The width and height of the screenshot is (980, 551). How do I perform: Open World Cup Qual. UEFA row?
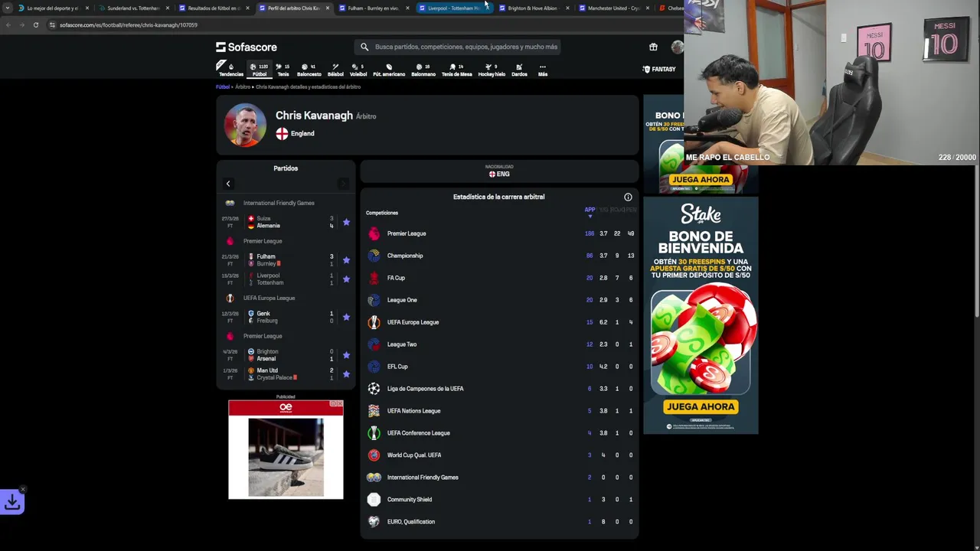point(499,455)
